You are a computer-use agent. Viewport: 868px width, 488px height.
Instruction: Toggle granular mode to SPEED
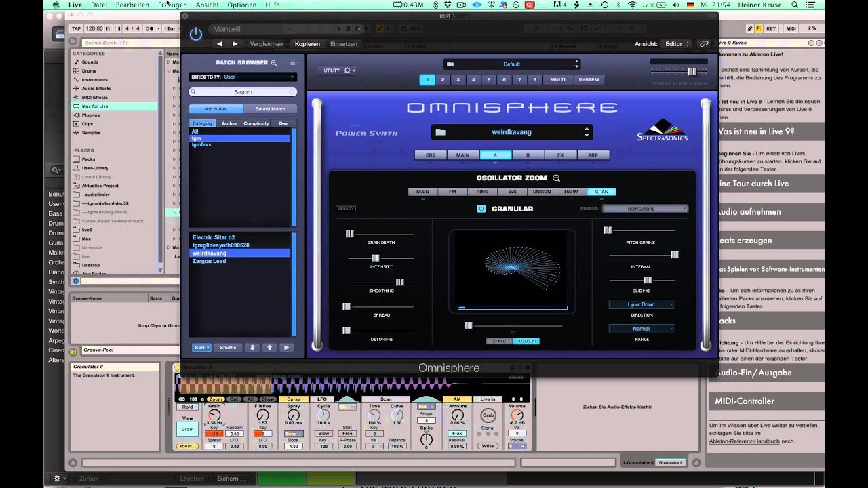499,341
